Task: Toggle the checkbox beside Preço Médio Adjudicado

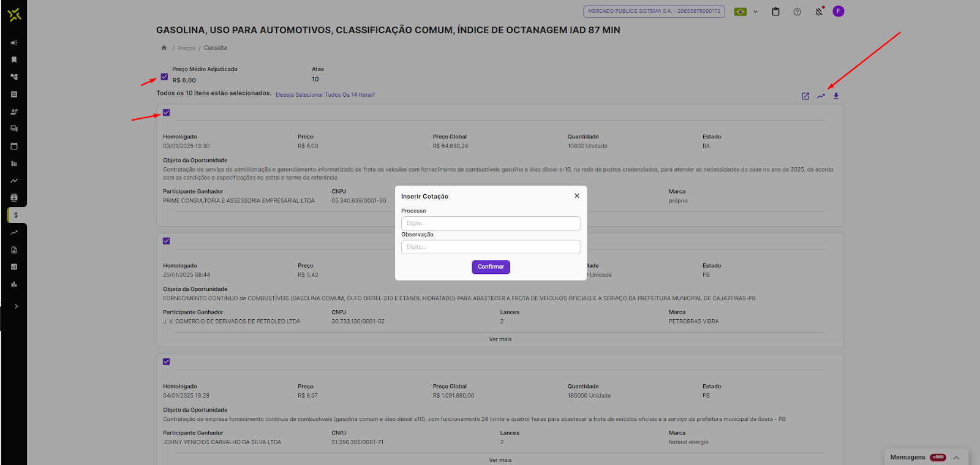Action: (164, 77)
